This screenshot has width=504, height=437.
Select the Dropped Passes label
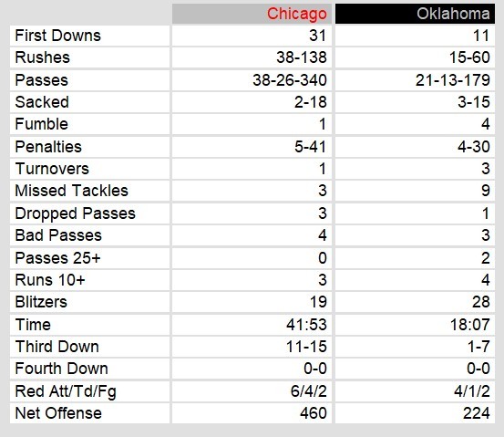tap(76, 213)
